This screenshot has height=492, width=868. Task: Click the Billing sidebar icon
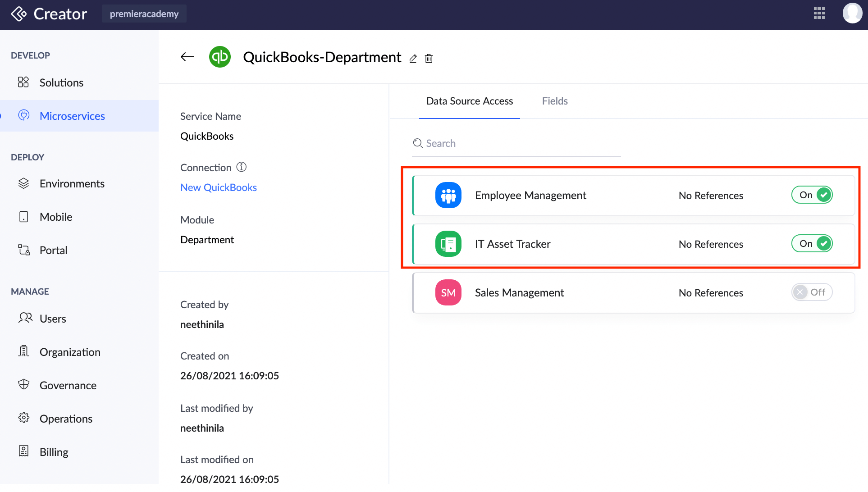(23, 451)
